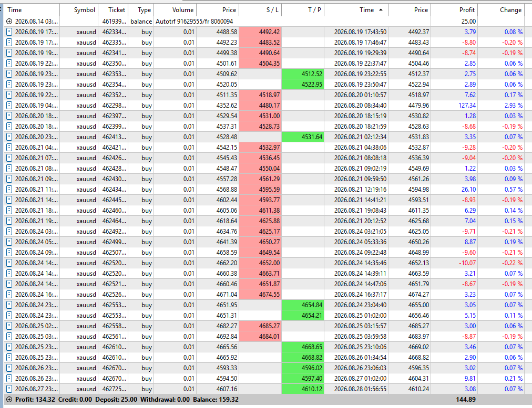Click the -0.22 % change value
This screenshot has width=532, height=408.
(513, 263)
